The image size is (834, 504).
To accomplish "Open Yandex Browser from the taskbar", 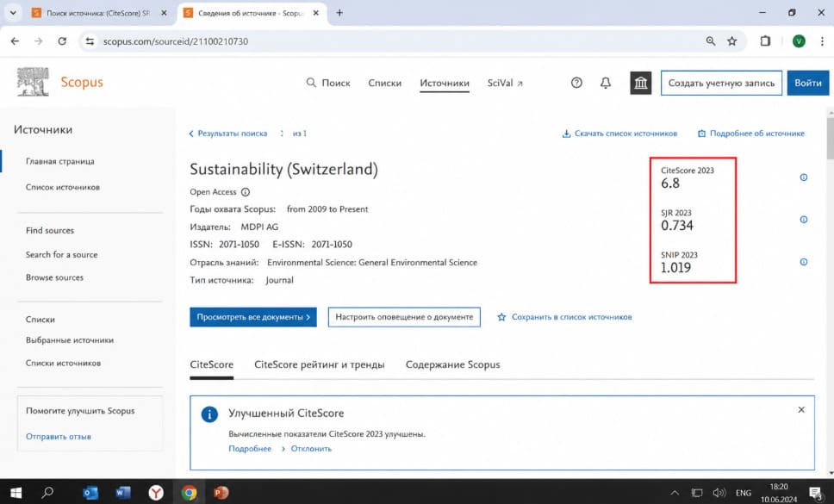I will pos(156,493).
